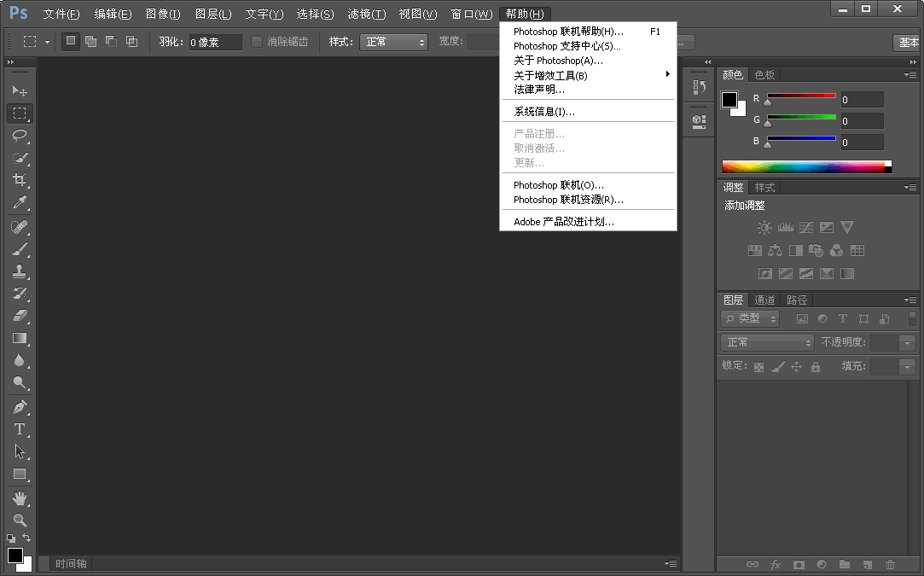Click the add layer mask button

point(799,564)
